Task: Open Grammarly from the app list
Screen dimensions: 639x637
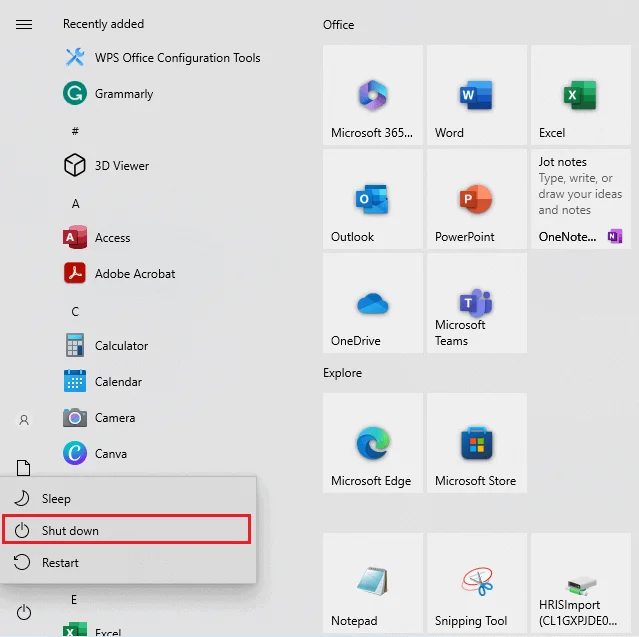Action: pos(108,94)
